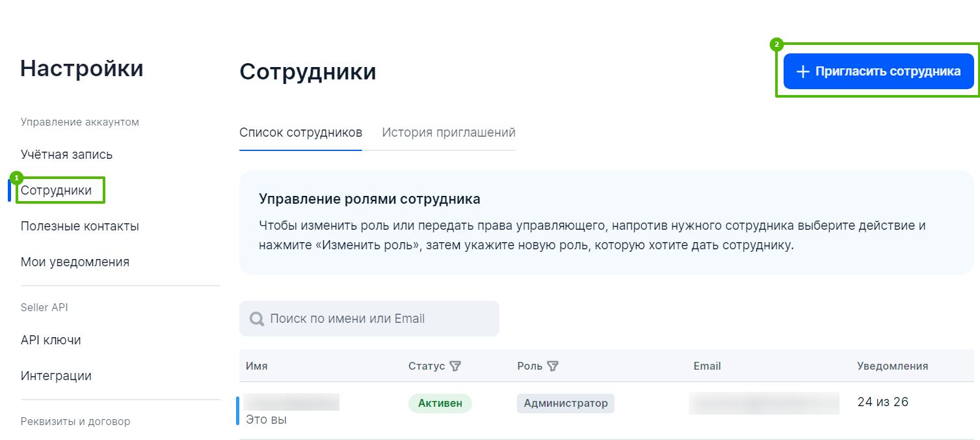Select the employee row labeled Это вы
This screenshot has width=980, height=440.
(267, 420)
